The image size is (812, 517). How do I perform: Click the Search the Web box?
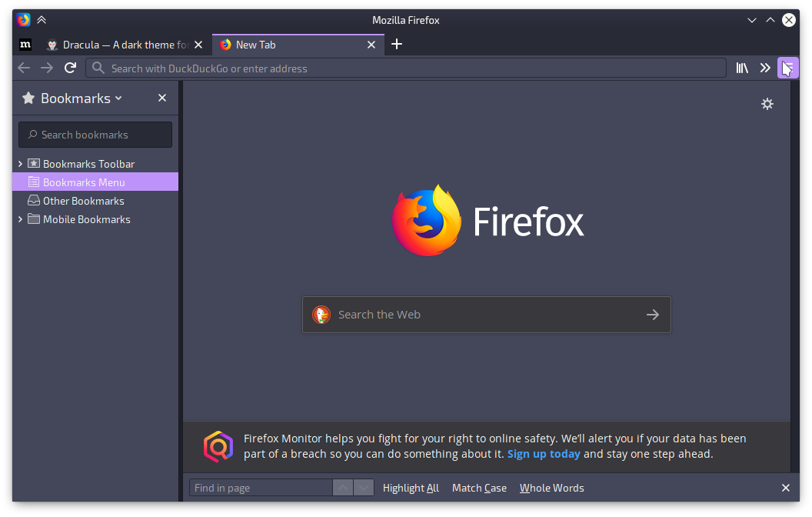point(486,315)
